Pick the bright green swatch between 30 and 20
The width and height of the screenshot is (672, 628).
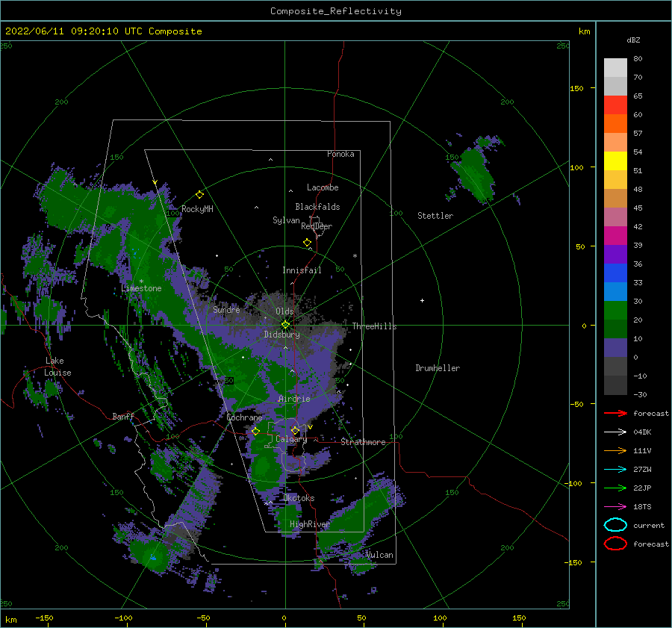click(615, 311)
